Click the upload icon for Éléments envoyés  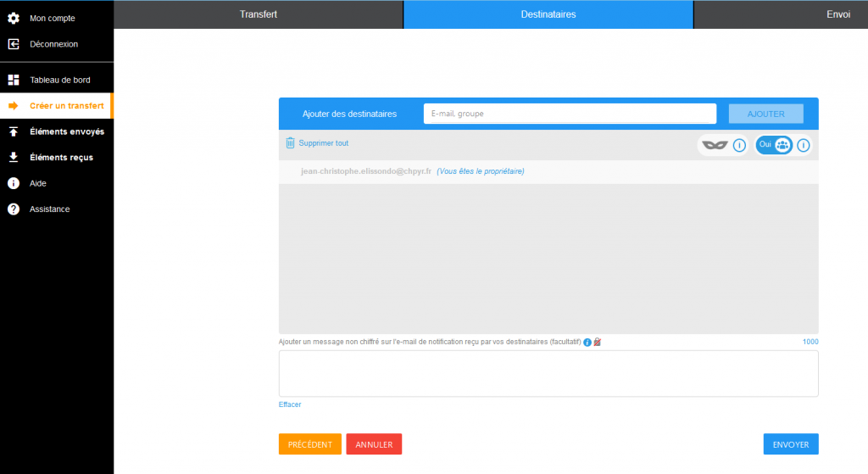pyautogui.click(x=14, y=131)
